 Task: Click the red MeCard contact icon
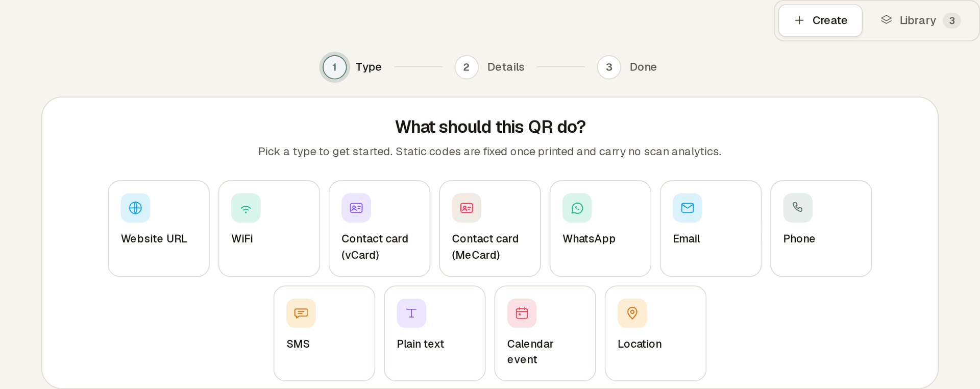(467, 208)
